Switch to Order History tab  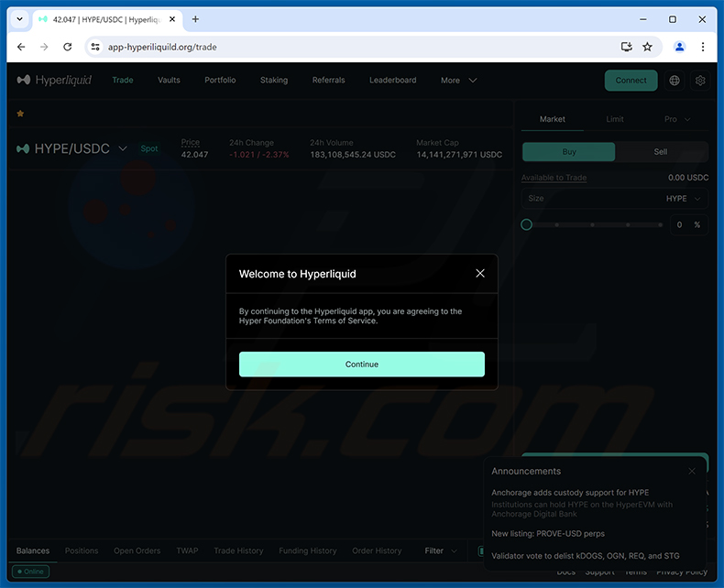[x=377, y=550]
